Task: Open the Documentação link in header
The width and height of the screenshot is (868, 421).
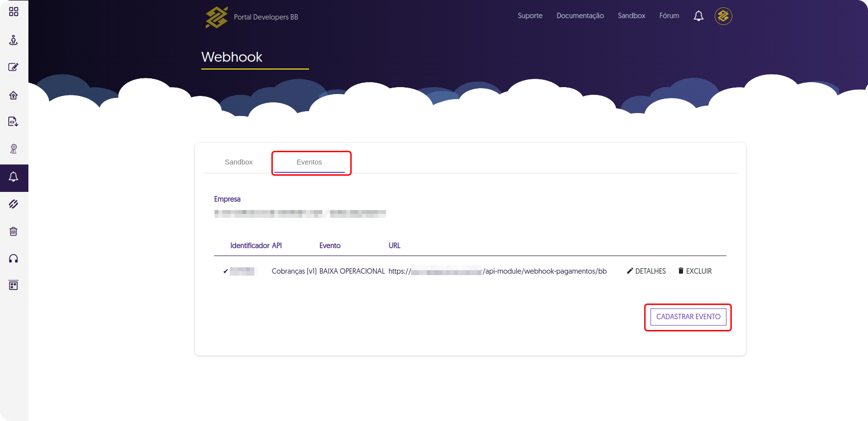Action: (x=580, y=16)
